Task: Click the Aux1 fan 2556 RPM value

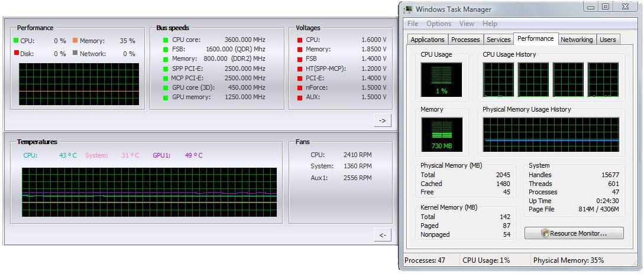Action: 357,178
